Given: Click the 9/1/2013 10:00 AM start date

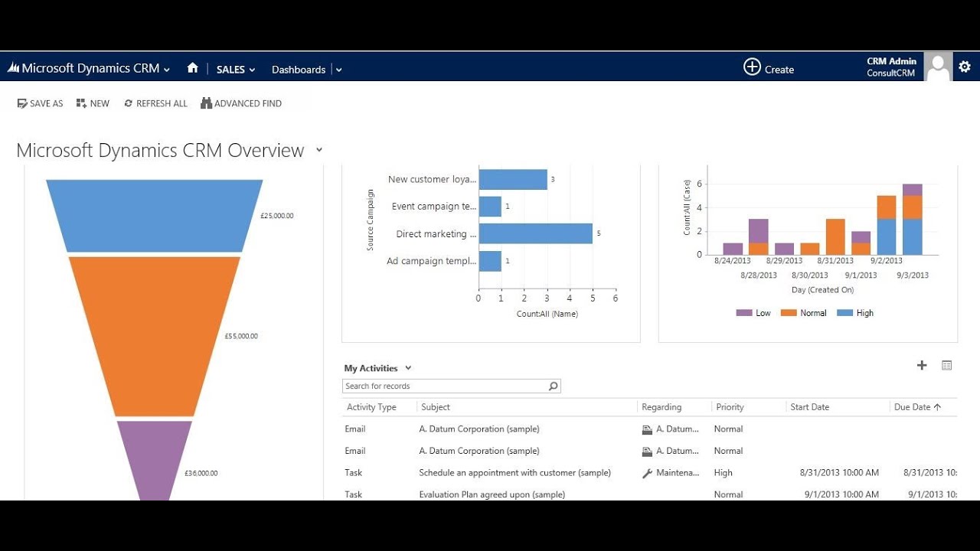Looking at the screenshot, I should point(841,494).
